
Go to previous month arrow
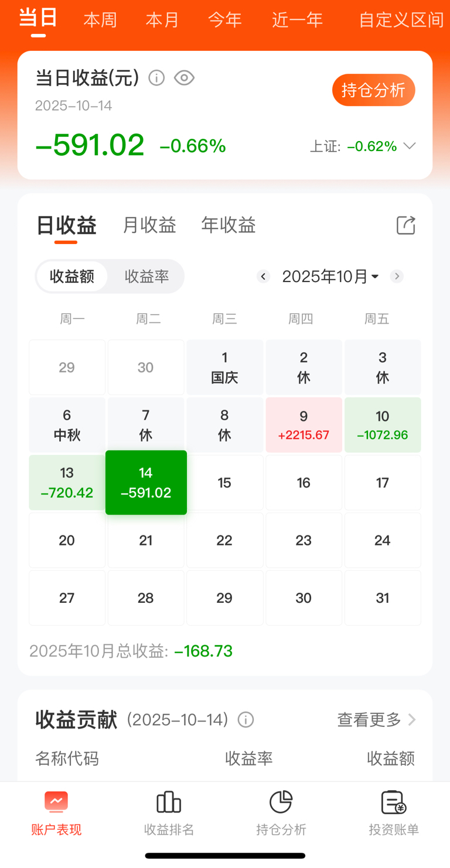264,276
